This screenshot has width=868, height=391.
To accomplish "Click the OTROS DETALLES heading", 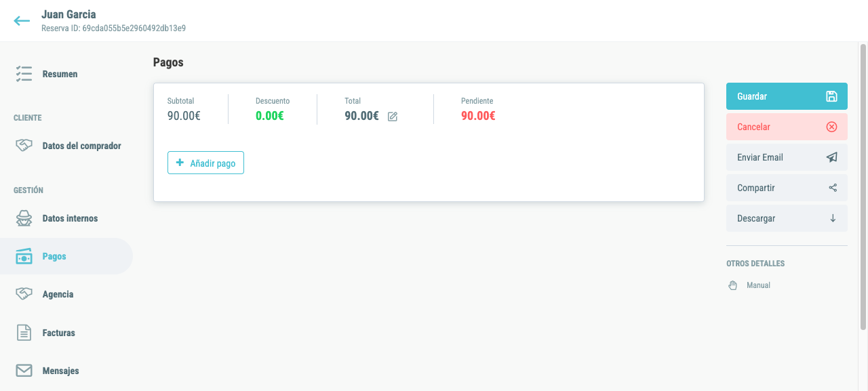I will (x=755, y=264).
